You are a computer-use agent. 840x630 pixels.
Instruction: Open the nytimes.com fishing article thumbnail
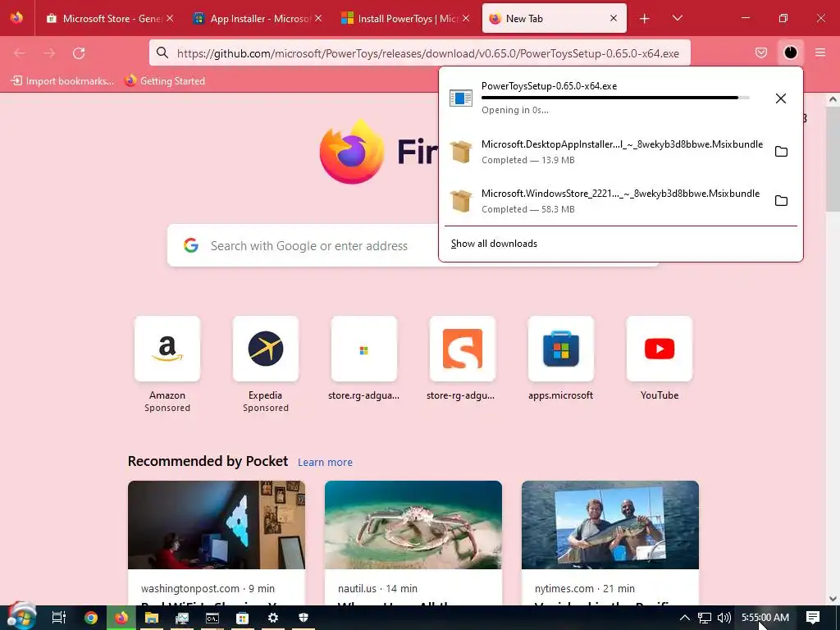pyautogui.click(x=610, y=525)
